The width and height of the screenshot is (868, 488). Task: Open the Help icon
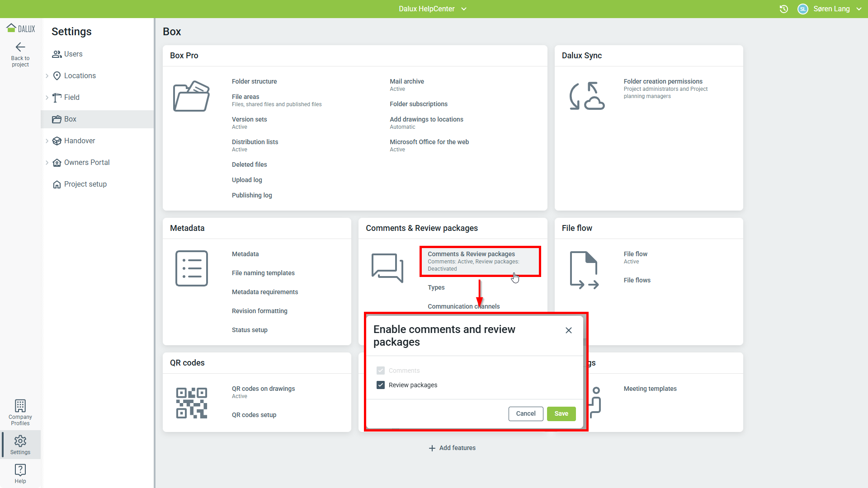pos(20,470)
